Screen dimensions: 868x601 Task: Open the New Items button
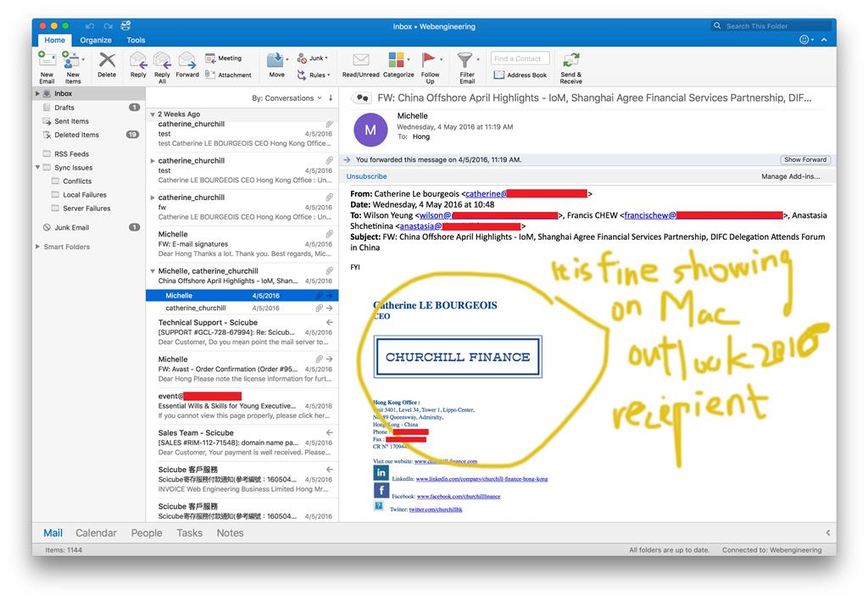pos(73,67)
